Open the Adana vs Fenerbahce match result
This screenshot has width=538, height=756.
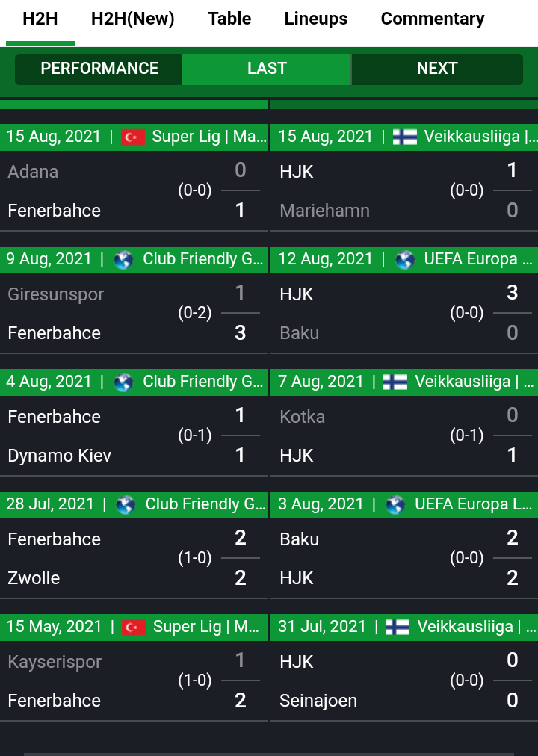[134, 191]
